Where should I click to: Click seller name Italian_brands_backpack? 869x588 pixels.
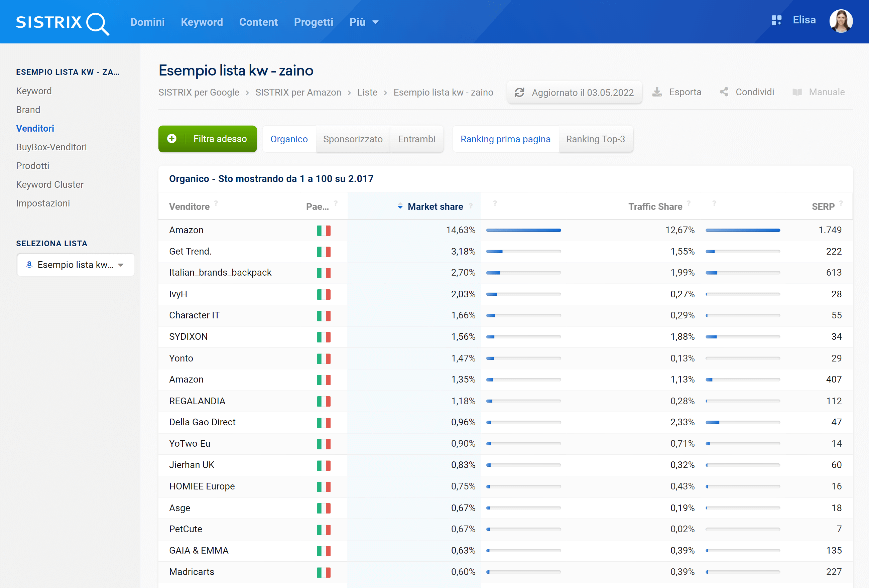tap(220, 273)
